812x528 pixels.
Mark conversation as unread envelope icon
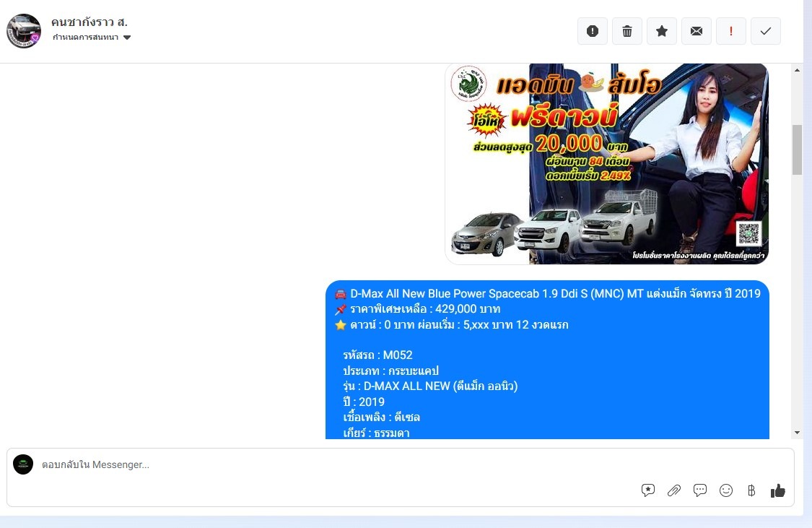point(697,31)
